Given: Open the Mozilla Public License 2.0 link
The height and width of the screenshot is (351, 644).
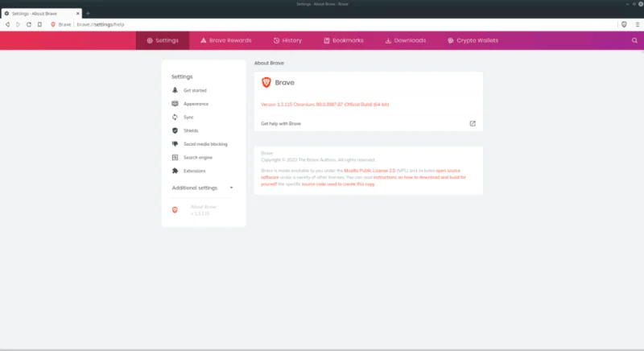Looking at the screenshot, I should [369, 171].
